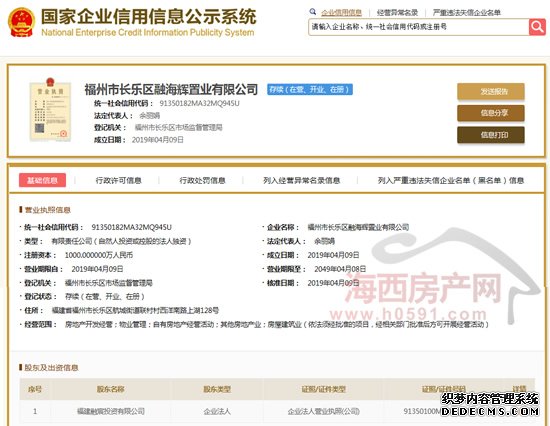Open the business license thumbnail image
Screen dimensions: 550x426
tap(50, 110)
